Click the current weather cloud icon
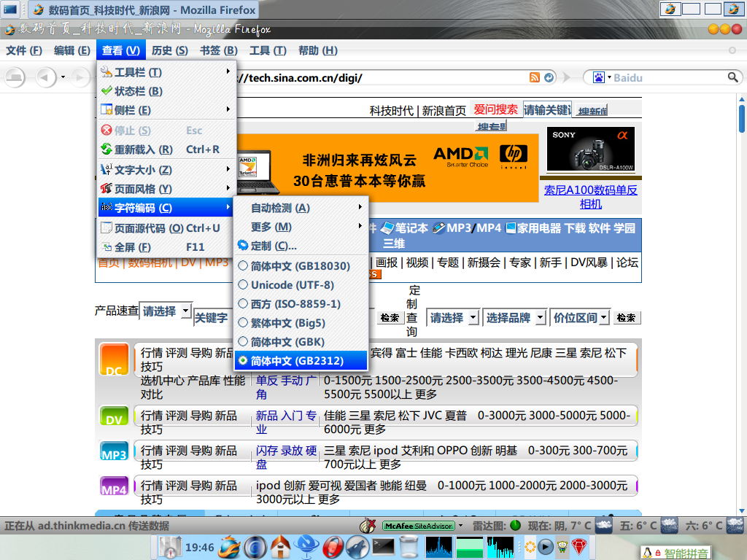This screenshot has width=747, height=560. point(604,526)
